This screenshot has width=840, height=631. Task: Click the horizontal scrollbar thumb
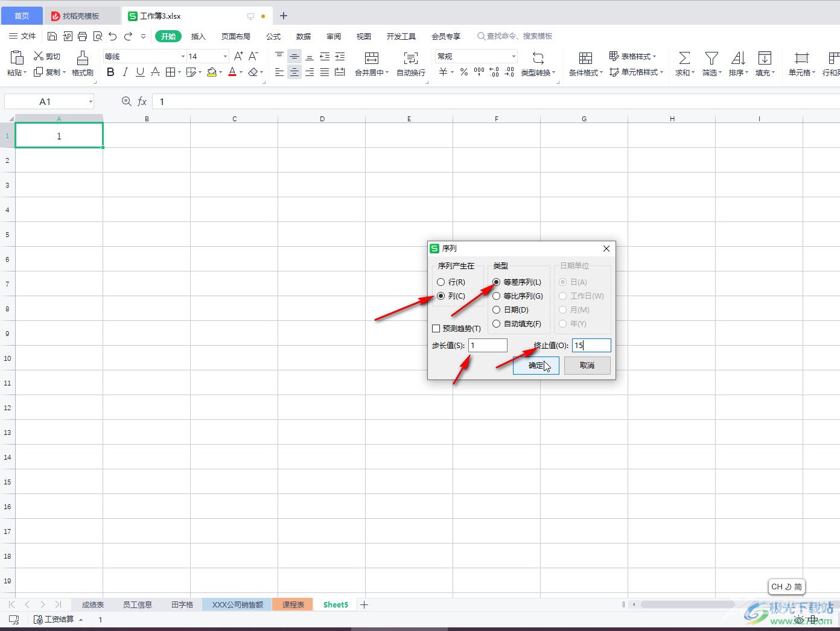(x=688, y=604)
